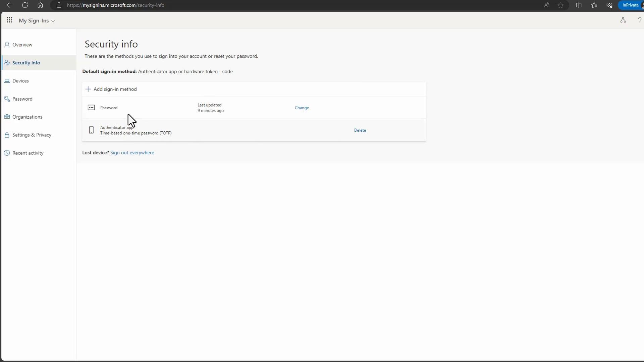Image resolution: width=644 pixels, height=362 pixels.
Task: View site info via the lock icon
Action: point(59,5)
